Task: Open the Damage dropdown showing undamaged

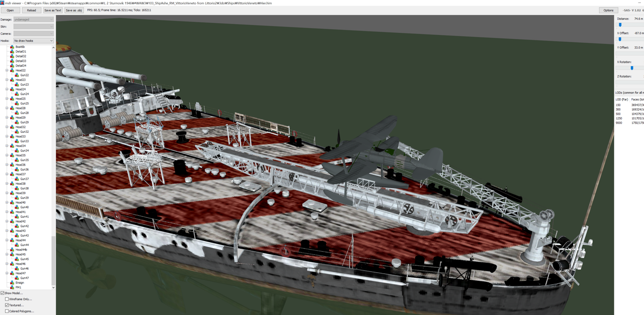Action: pyautogui.click(x=34, y=20)
